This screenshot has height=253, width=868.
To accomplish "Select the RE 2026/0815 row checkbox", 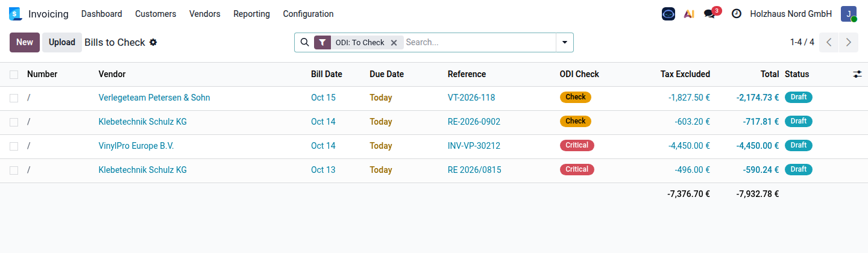I will point(14,170).
